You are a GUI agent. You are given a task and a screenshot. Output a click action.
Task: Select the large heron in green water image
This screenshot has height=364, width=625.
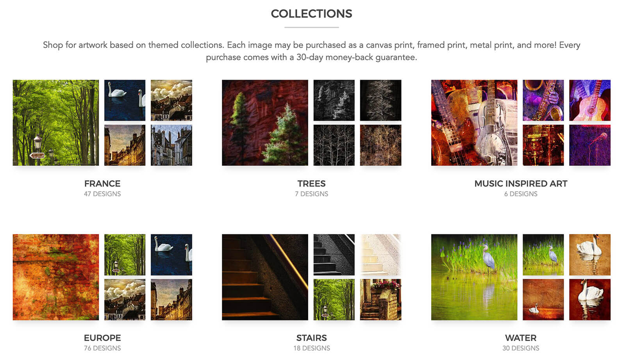coord(474,277)
